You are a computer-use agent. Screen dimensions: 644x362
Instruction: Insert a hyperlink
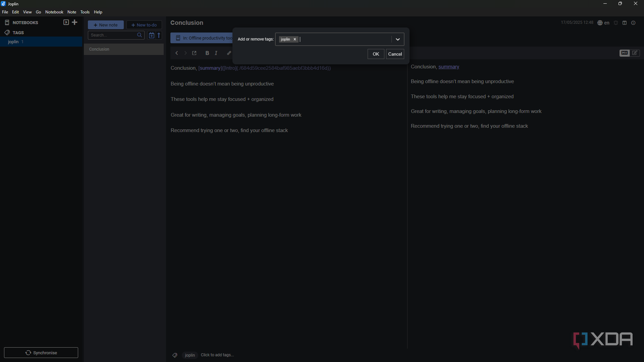click(x=229, y=53)
